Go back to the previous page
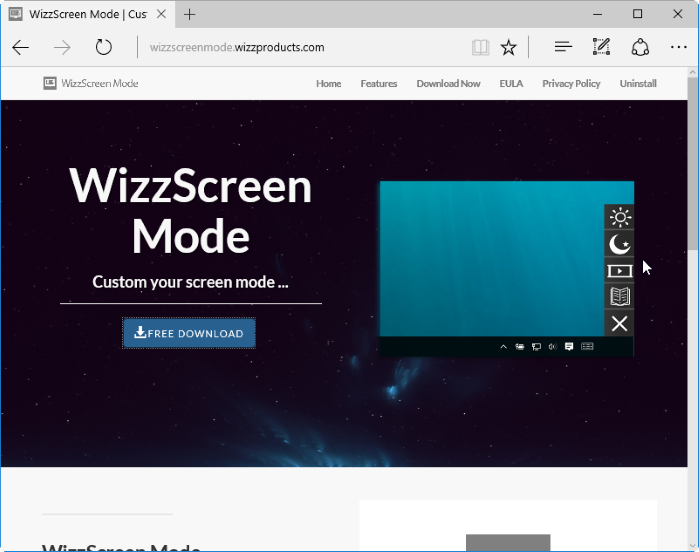 (x=21, y=47)
